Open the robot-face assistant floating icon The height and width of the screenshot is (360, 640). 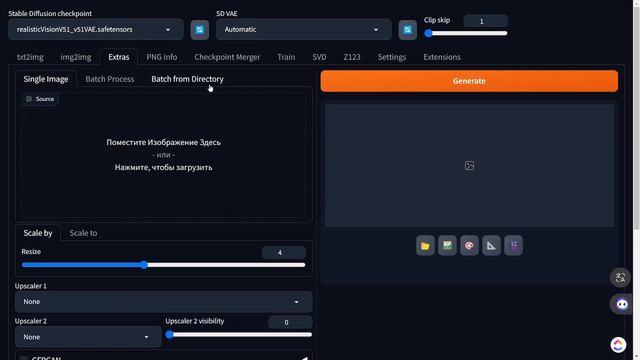point(621,304)
